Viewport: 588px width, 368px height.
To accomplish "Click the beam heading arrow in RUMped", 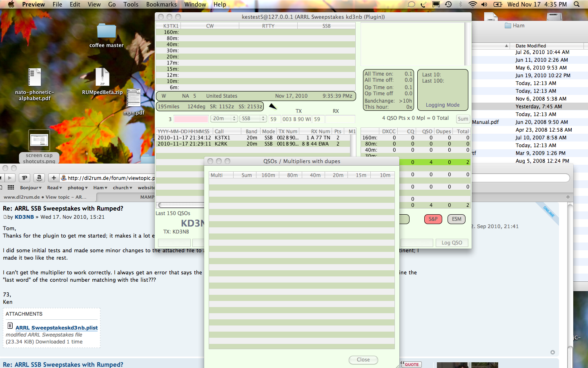I will 273,107.
